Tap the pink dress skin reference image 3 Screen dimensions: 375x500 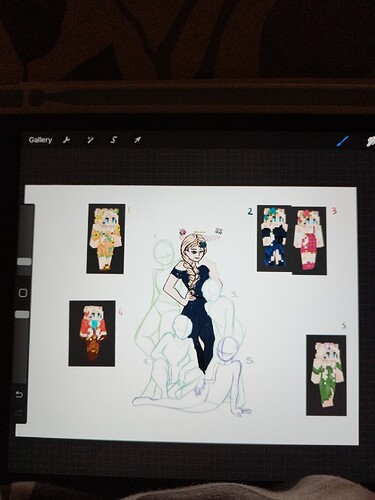(x=309, y=241)
